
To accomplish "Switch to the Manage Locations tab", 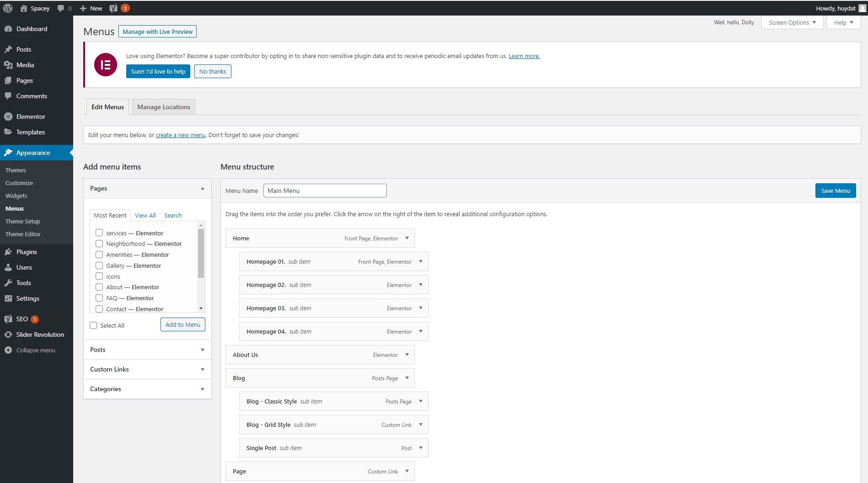I will [x=163, y=107].
